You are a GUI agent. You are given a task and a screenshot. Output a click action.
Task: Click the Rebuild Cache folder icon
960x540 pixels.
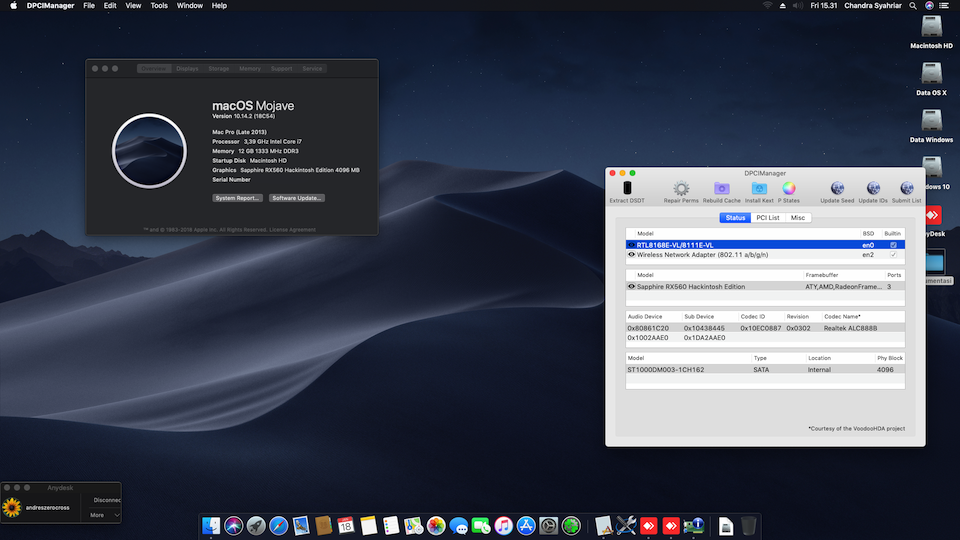point(721,188)
